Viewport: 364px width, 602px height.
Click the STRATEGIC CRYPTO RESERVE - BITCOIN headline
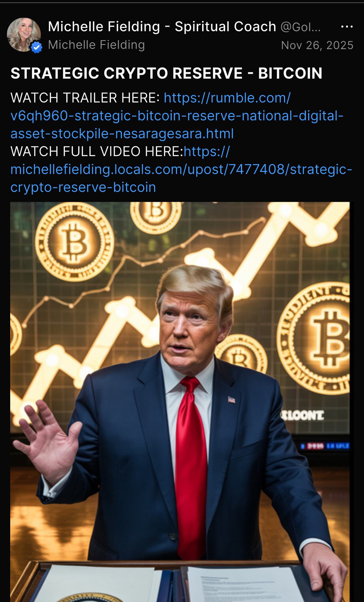pyautogui.click(x=166, y=73)
